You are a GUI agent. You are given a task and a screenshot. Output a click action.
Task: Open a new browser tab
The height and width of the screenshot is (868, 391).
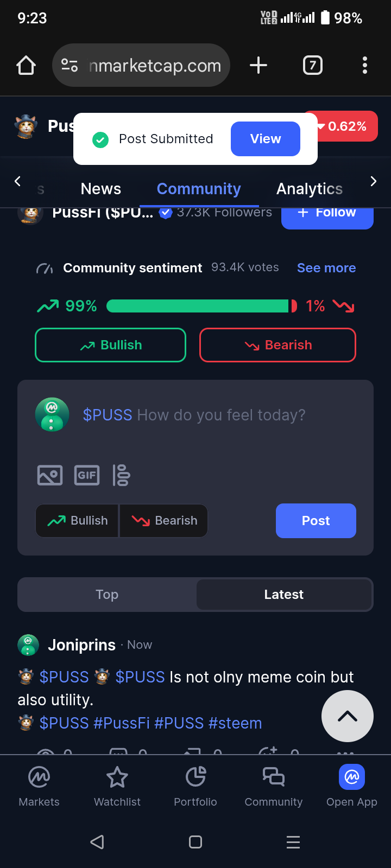pos(258,66)
